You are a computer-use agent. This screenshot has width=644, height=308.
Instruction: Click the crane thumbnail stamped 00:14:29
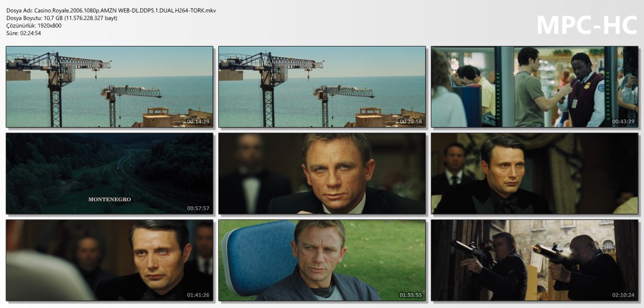click(109, 87)
